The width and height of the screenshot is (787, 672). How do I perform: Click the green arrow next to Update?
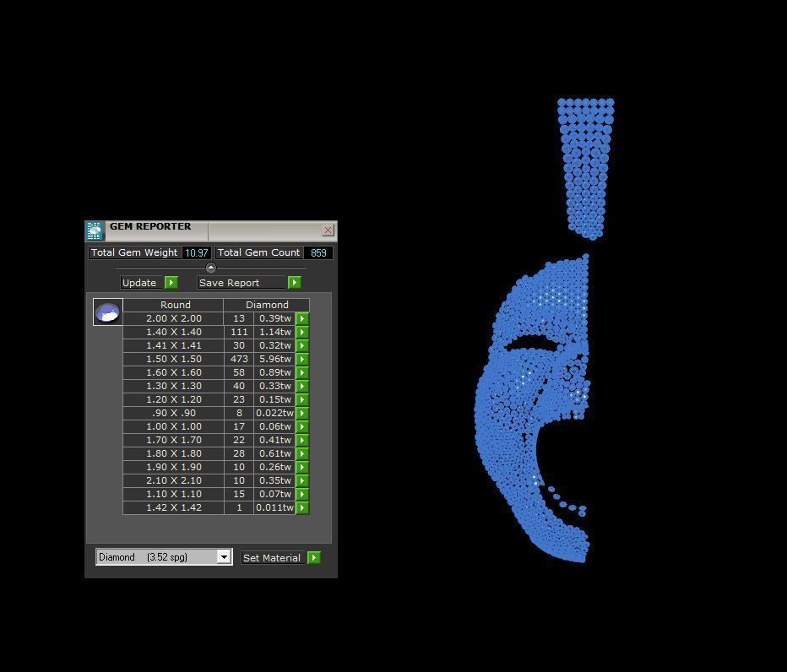[171, 283]
